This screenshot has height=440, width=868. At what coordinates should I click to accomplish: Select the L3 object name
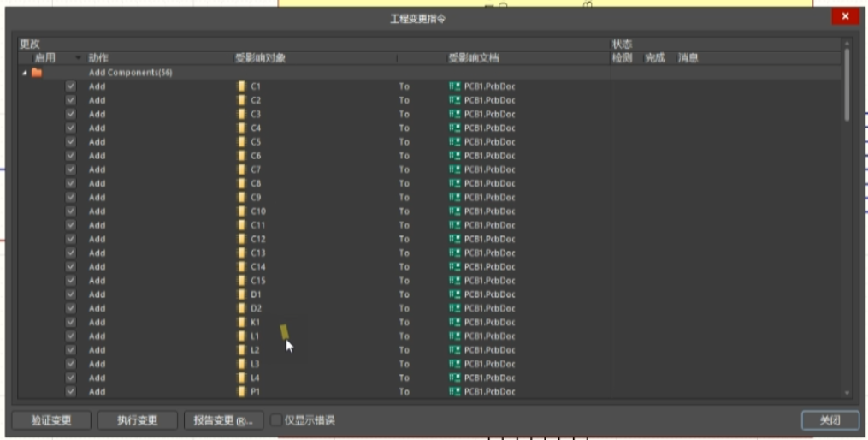coord(255,364)
